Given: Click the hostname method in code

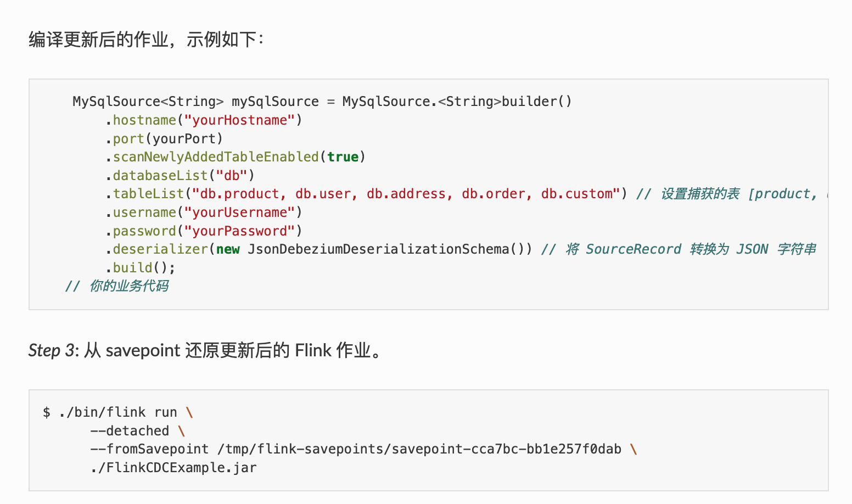Looking at the screenshot, I should pos(144,120).
